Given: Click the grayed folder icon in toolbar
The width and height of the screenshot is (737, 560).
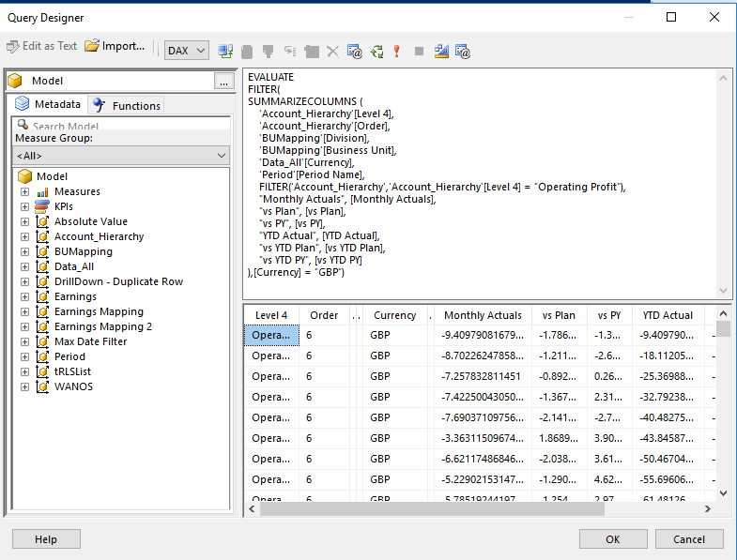Looking at the screenshot, I should point(312,52).
